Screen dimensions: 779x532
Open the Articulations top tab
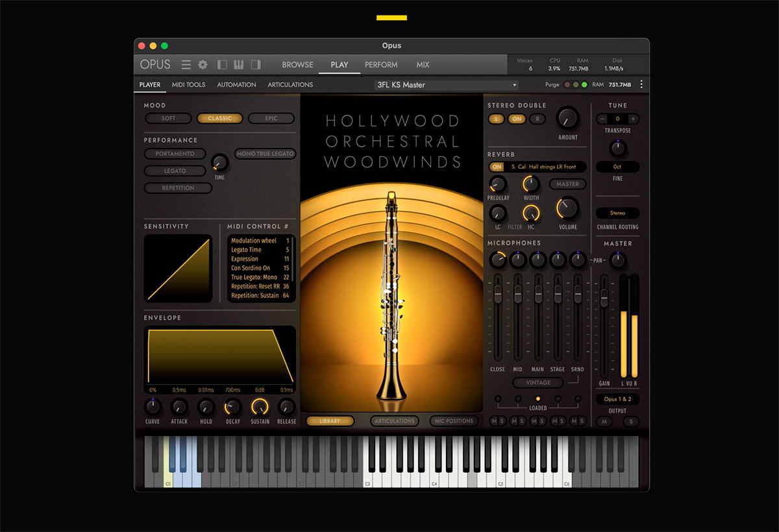click(x=290, y=84)
